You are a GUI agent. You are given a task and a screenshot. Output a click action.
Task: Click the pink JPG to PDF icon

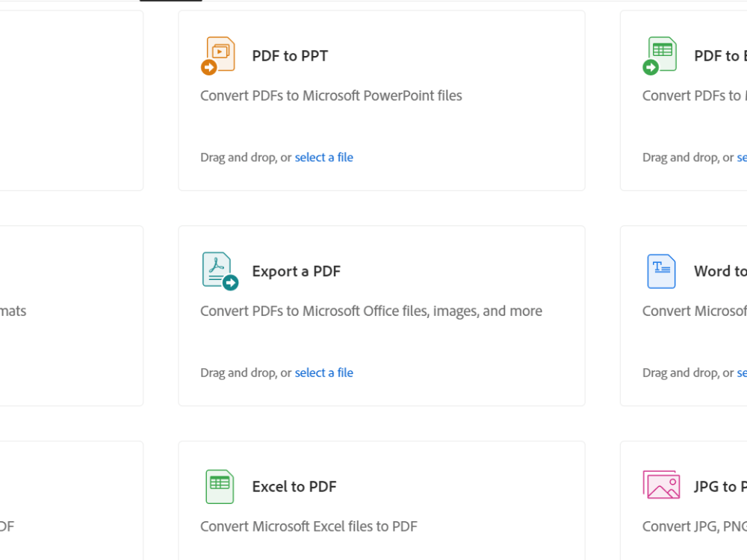pos(661,485)
